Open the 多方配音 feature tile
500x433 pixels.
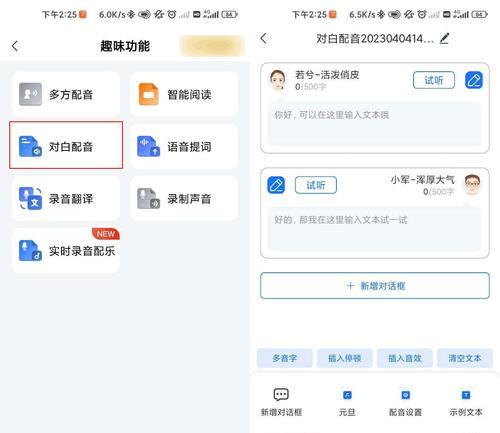pyautogui.click(x=66, y=94)
